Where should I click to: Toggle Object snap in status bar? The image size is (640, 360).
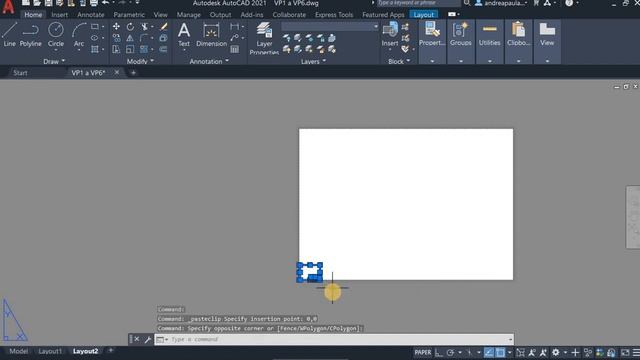point(500,352)
